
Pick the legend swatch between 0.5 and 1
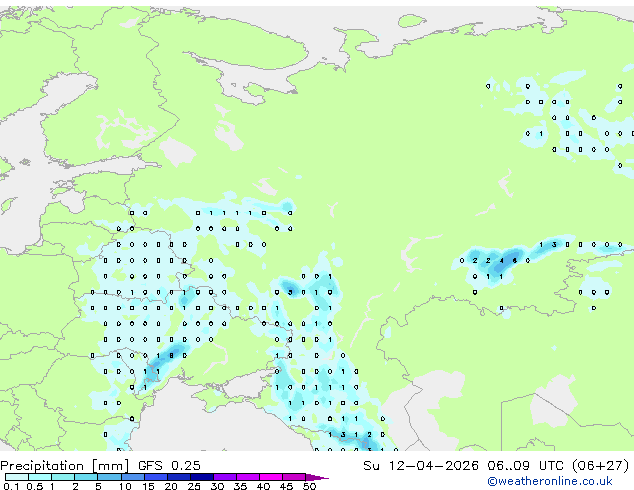pyautogui.click(x=40, y=477)
